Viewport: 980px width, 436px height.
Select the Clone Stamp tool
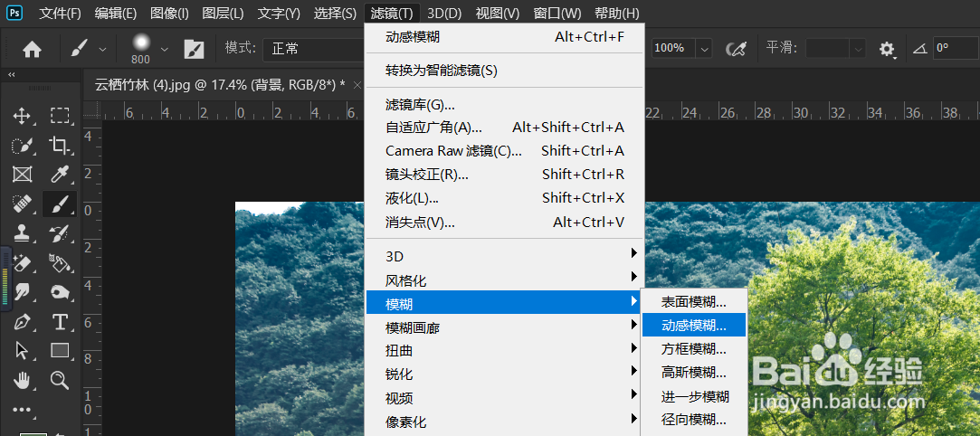[22, 233]
